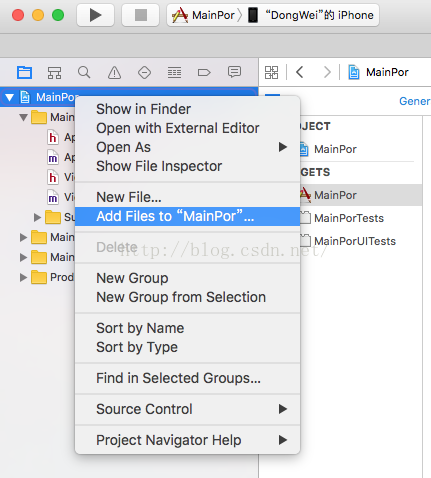Select the Vi... implementation m file icon
431x478 pixels.
tap(53, 197)
